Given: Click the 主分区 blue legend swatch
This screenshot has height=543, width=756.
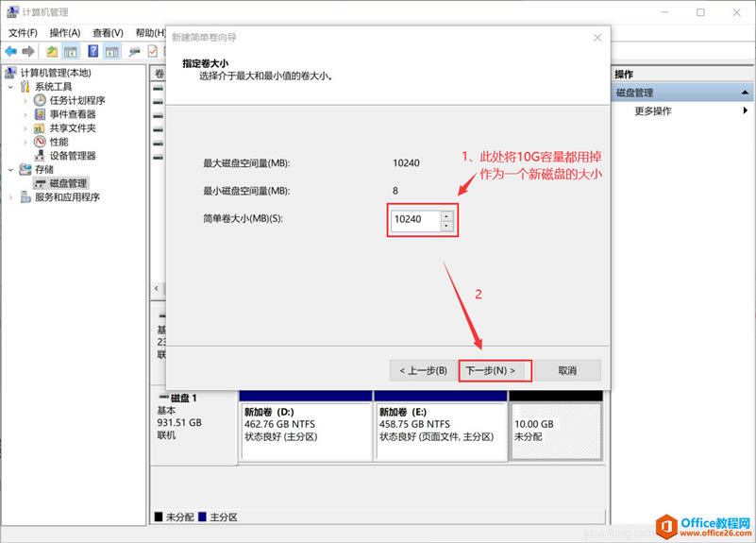Looking at the screenshot, I should point(202,517).
